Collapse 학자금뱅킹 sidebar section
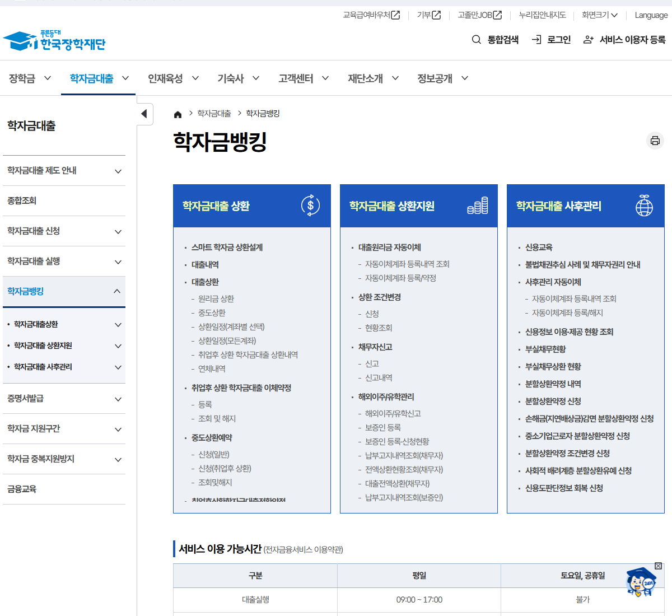Image resolution: width=672 pixels, height=616 pixels. click(64, 291)
